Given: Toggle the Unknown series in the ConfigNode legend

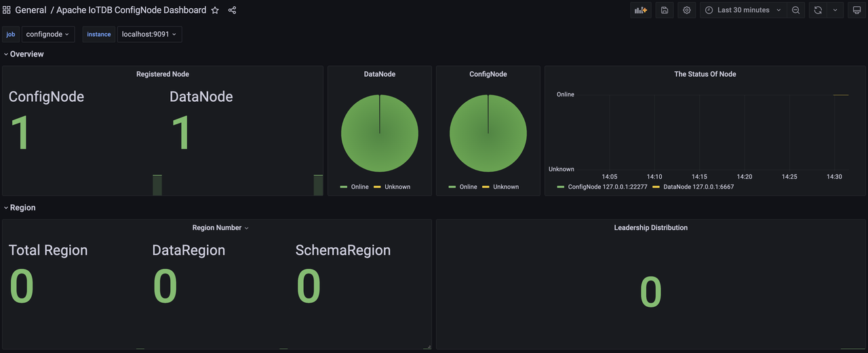Looking at the screenshot, I should coord(505,187).
